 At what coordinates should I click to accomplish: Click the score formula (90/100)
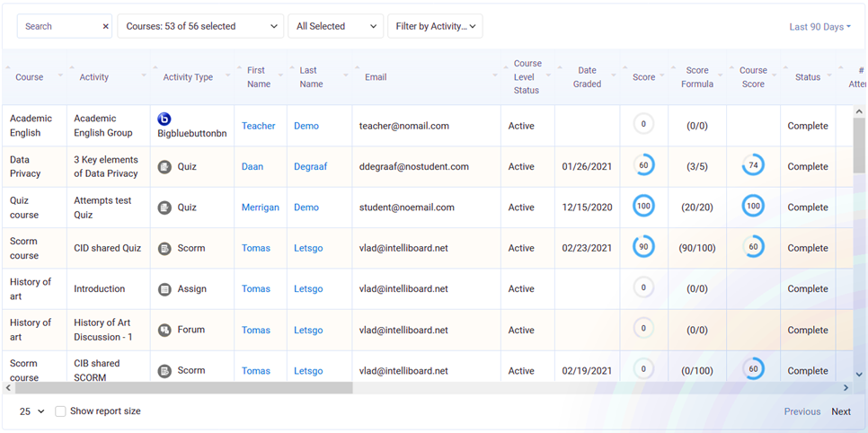click(x=697, y=248)
